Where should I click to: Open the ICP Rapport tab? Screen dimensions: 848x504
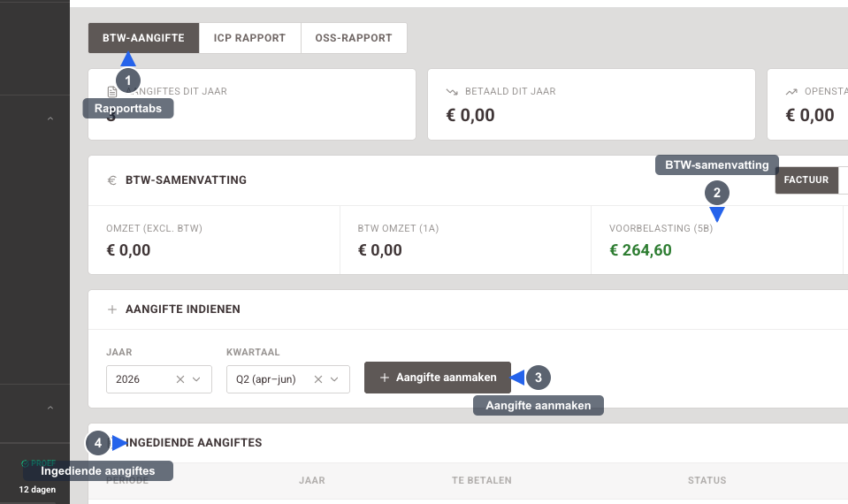(x=249, y=38)
